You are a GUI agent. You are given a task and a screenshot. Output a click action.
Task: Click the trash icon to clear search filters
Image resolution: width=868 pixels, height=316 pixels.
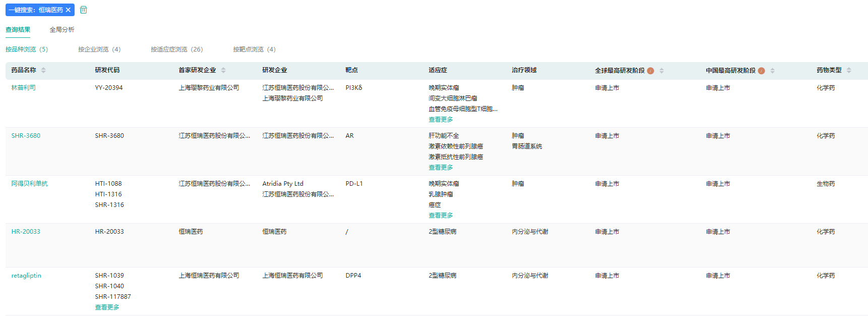pyautogui.click(x=84, y=10)
